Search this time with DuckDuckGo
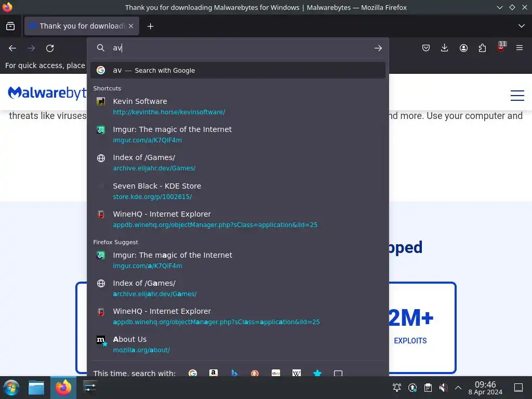This screenshot has width=532, height=399. [255, 373]
